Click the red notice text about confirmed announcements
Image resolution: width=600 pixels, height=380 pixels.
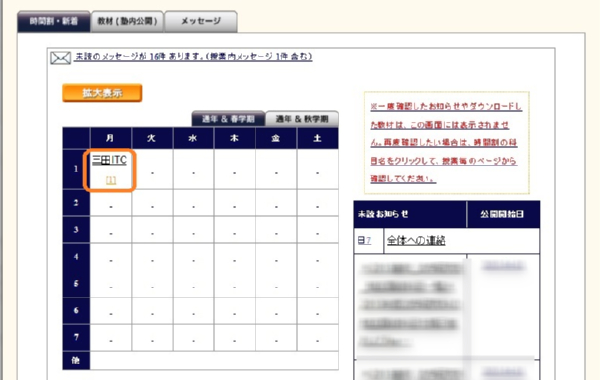coord(446,142)
